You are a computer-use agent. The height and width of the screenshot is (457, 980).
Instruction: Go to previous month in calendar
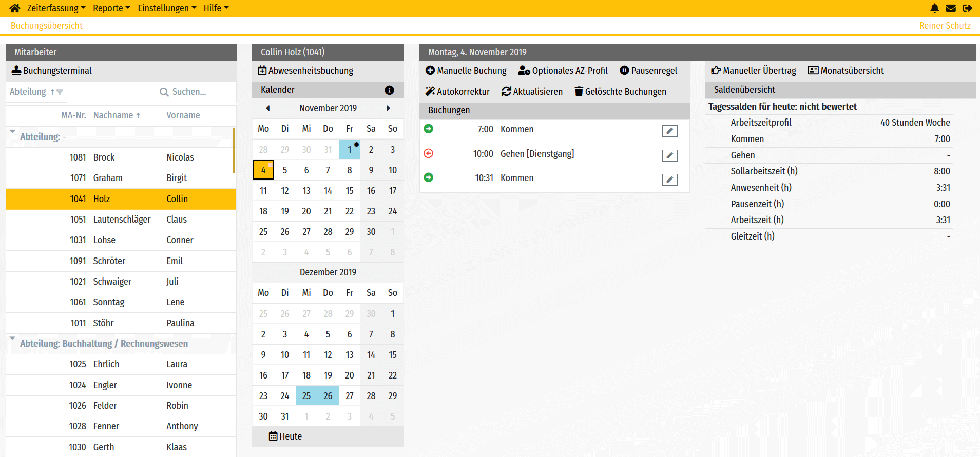[267, 108]
